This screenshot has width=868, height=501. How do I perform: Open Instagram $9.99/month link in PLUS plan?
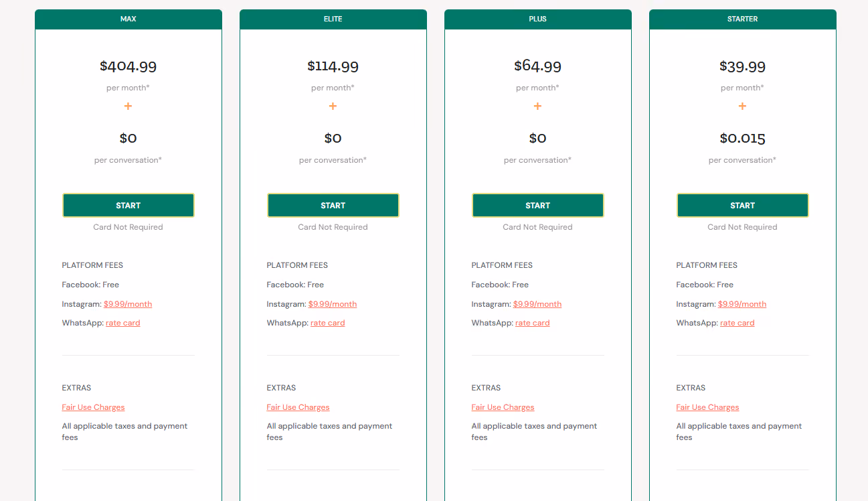point(537,304)
